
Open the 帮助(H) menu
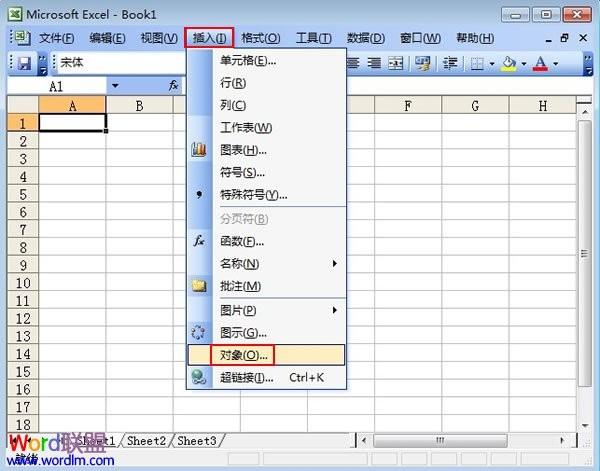pos(475,38)
